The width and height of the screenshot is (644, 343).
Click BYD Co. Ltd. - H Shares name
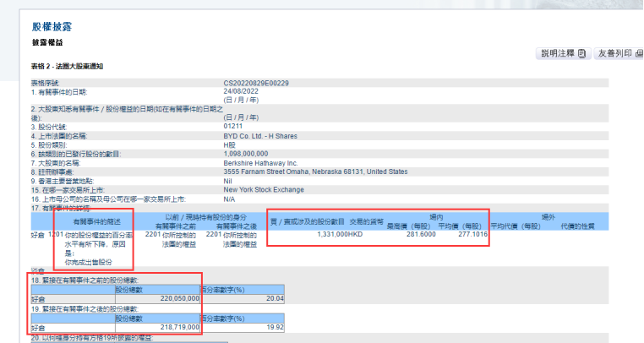click(x=260, y=136)
